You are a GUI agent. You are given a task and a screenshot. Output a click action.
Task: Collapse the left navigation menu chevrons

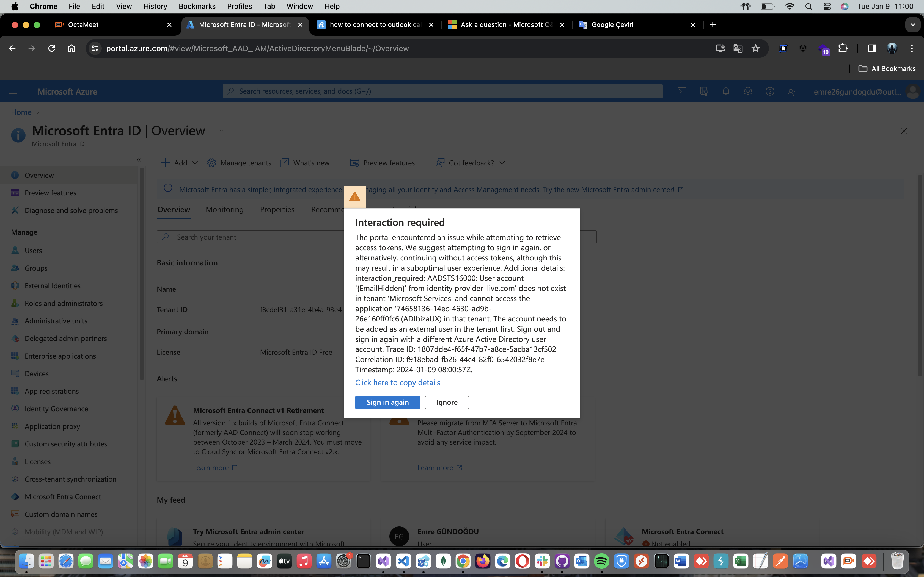[x=139, y=160]
